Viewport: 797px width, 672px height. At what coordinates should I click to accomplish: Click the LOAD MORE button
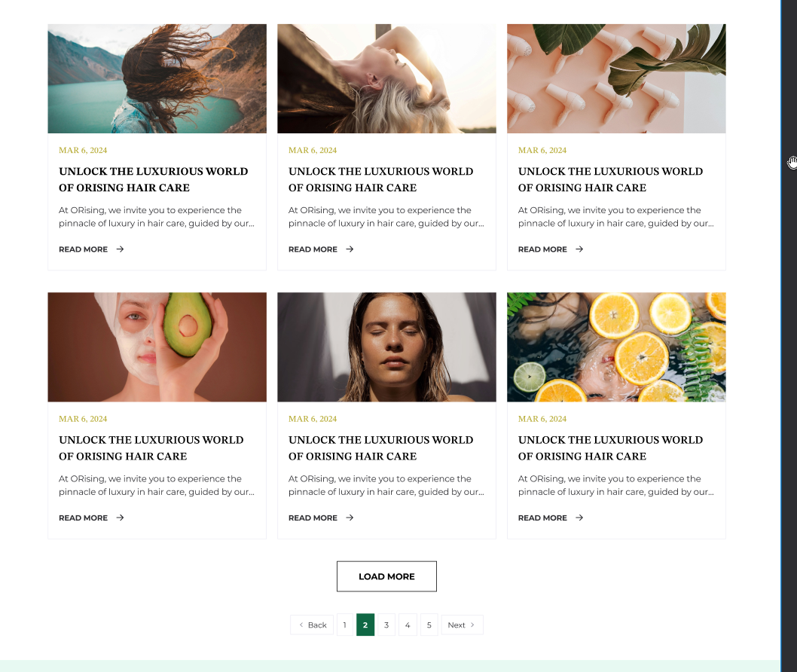coord(386,576)
